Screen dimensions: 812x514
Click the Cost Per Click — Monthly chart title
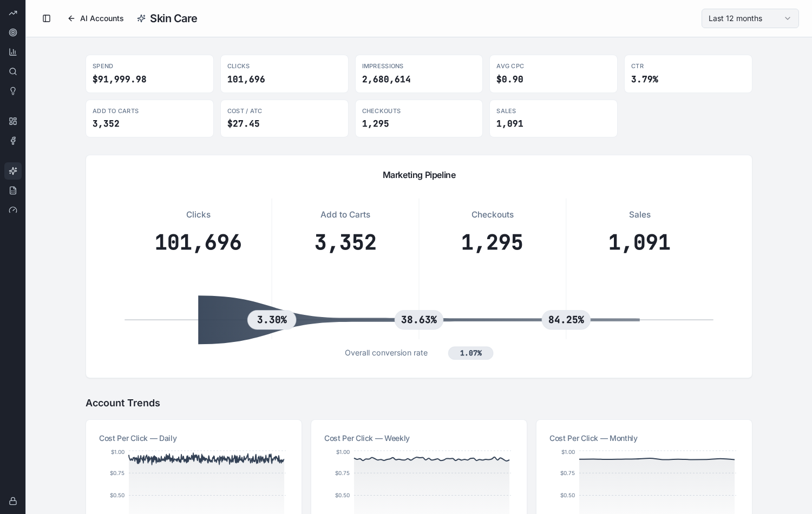tap(593, 438)
